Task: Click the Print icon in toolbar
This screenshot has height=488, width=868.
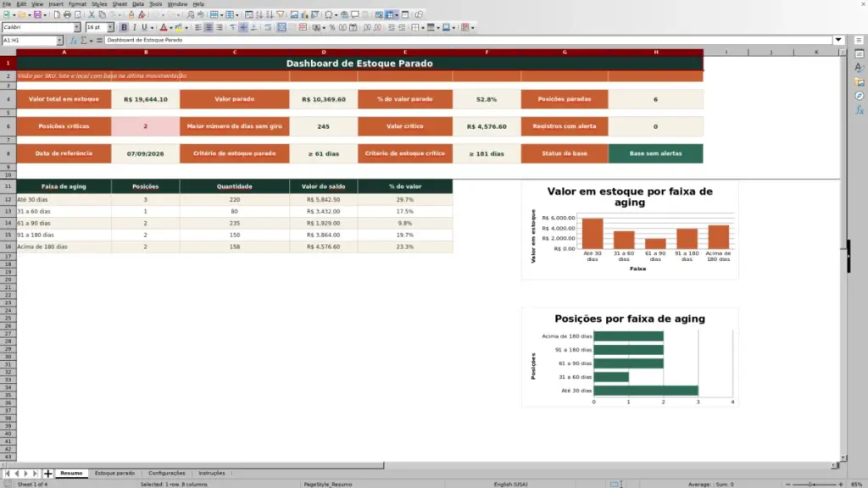Action: coord(67,14)
